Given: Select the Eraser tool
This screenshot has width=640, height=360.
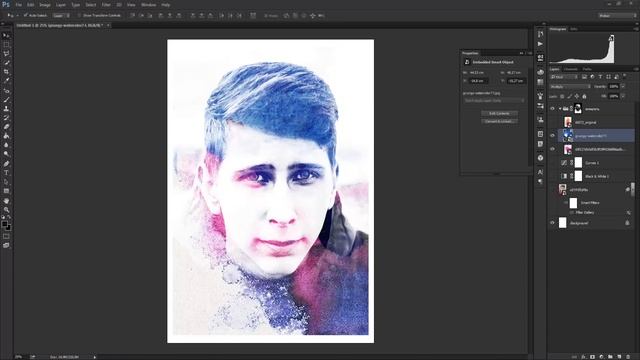Looking at the screenshot, I should (x=6, y=127).
